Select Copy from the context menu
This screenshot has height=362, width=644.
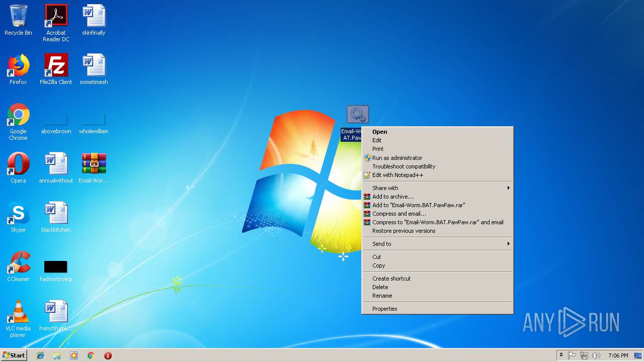(x=437, y=265)
